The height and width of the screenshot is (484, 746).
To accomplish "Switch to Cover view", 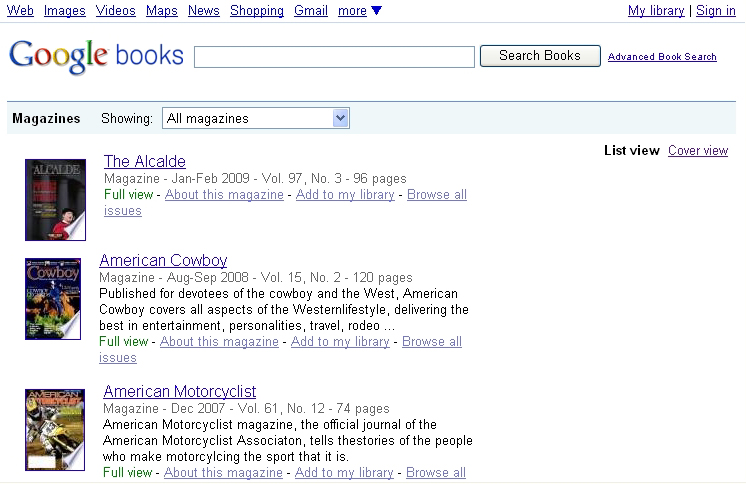I will click(x=698, y=150).
